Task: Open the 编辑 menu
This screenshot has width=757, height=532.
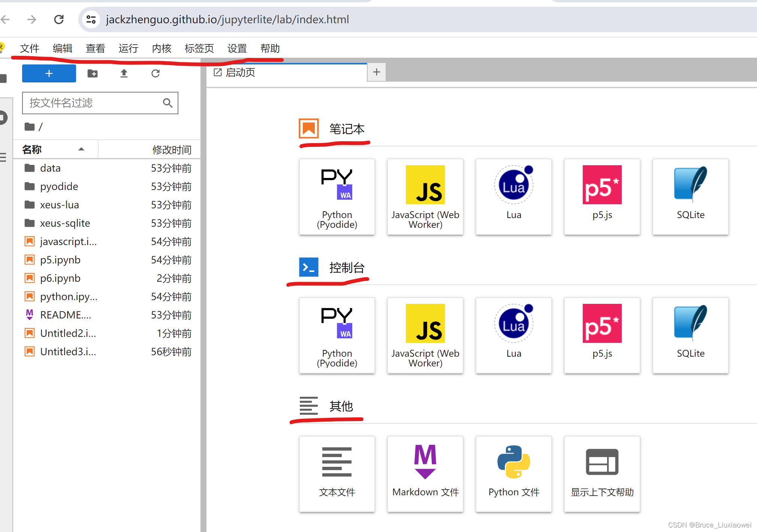Action: click(62, 48)
